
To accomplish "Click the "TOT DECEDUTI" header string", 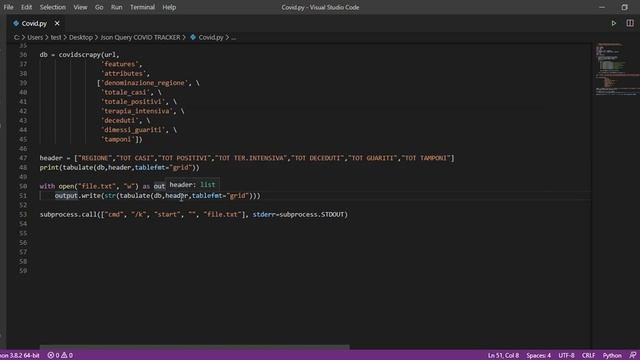I will point(318,158).
